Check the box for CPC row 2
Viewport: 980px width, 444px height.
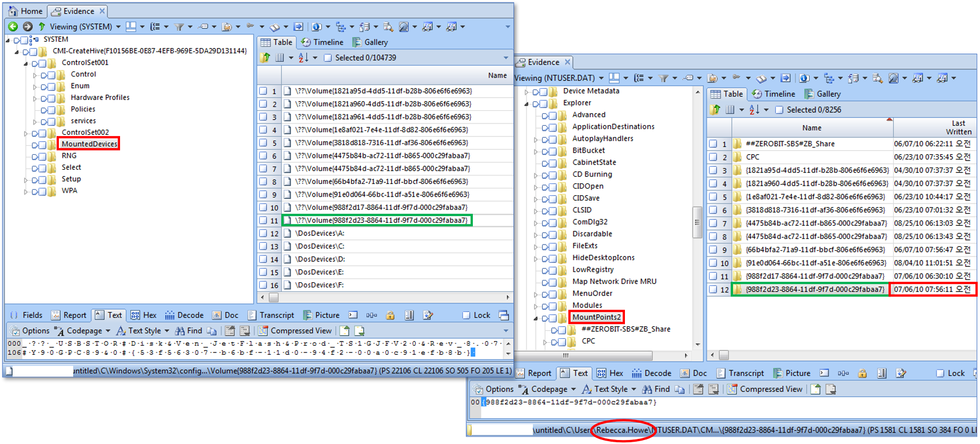[713, 157]
